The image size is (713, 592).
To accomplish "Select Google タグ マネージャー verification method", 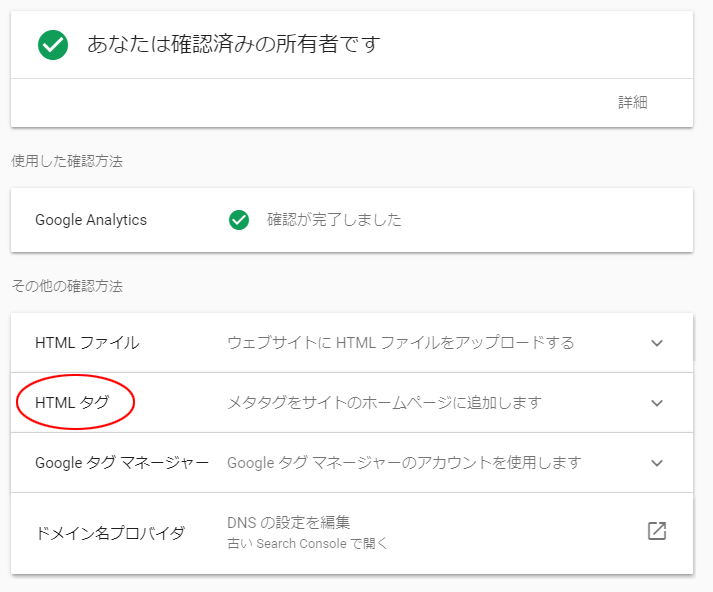I will click(x=122, y=463).
